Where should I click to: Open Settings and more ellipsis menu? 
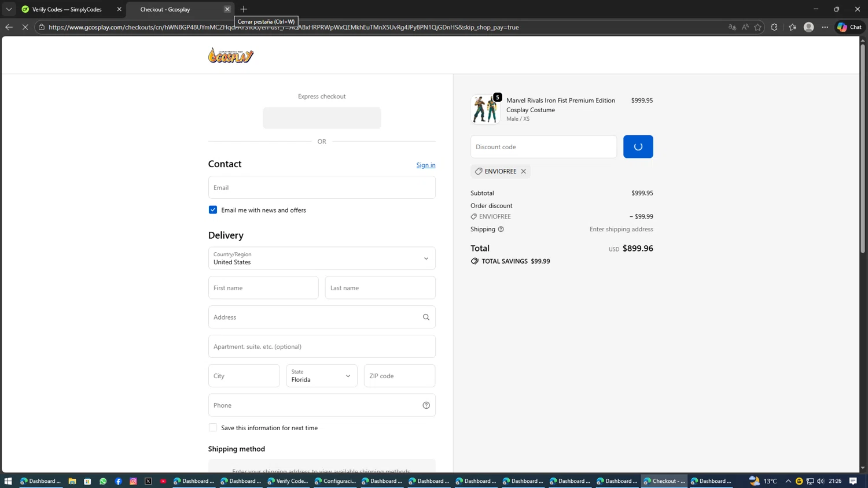pyautogui.click(x=825, y=27)
